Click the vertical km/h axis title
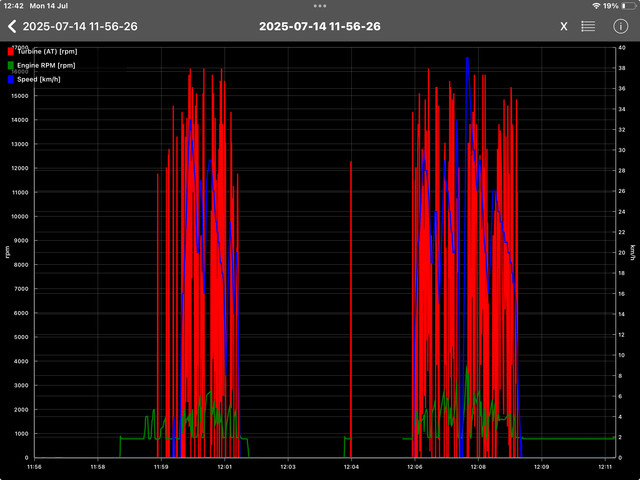This screenshot has width=640, height=480. coord(633,252)
